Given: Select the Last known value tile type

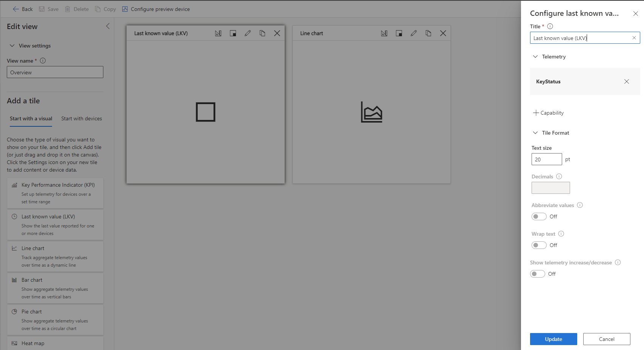Looking at the screenshot, I should point(55,225).
